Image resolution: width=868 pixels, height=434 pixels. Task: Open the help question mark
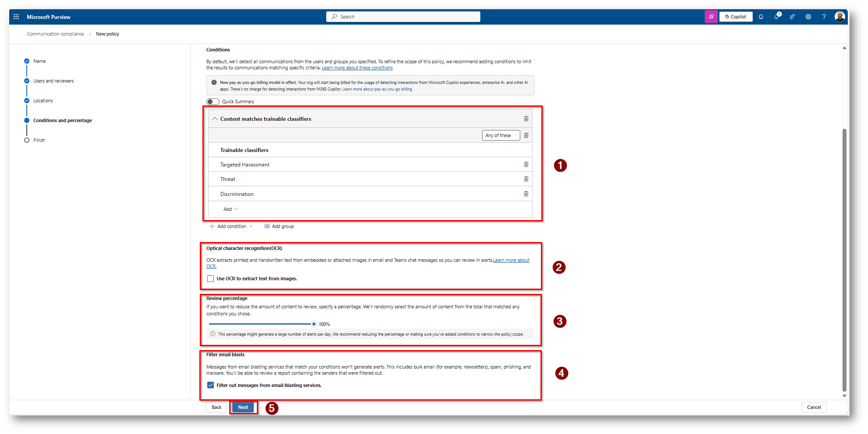click(x=824, y=17)
